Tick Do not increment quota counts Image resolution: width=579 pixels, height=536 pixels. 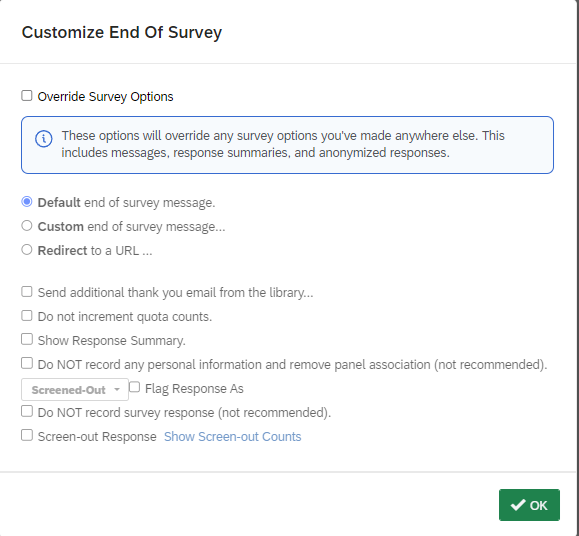pos(27,316)
